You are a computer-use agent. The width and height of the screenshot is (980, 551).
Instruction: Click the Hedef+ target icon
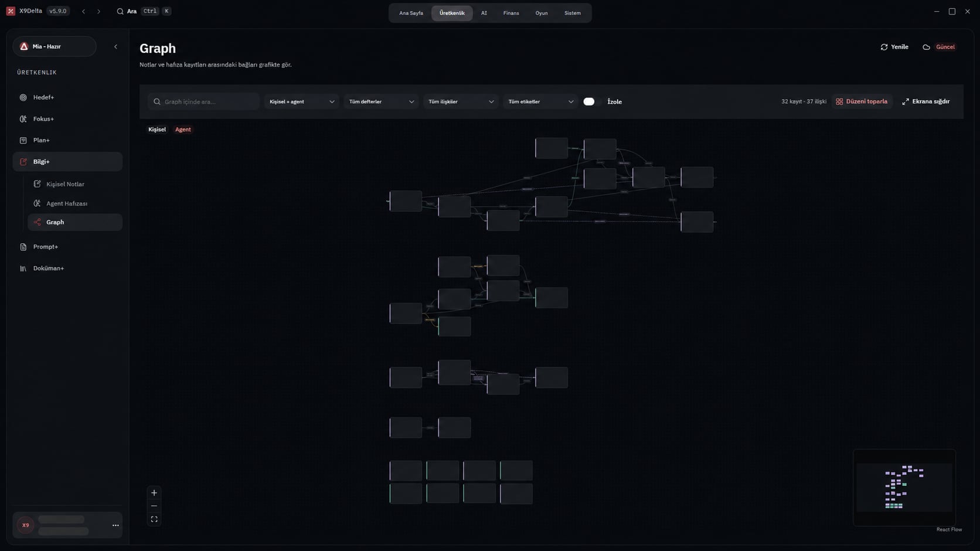click(23, 97)
